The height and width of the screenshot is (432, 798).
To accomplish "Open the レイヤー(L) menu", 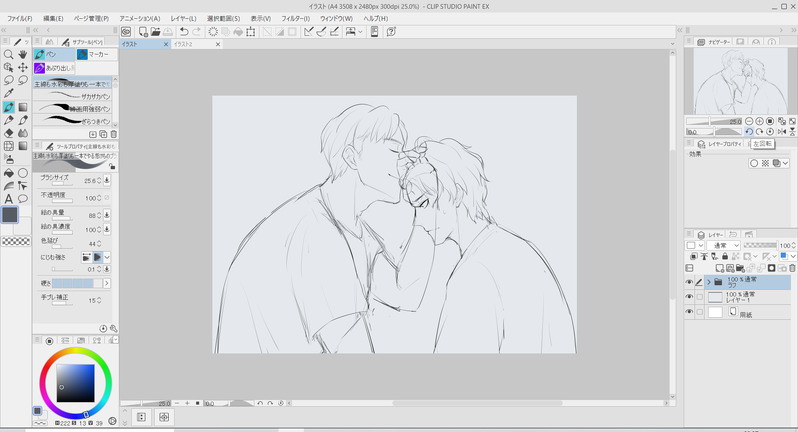I will click(183, 18).
